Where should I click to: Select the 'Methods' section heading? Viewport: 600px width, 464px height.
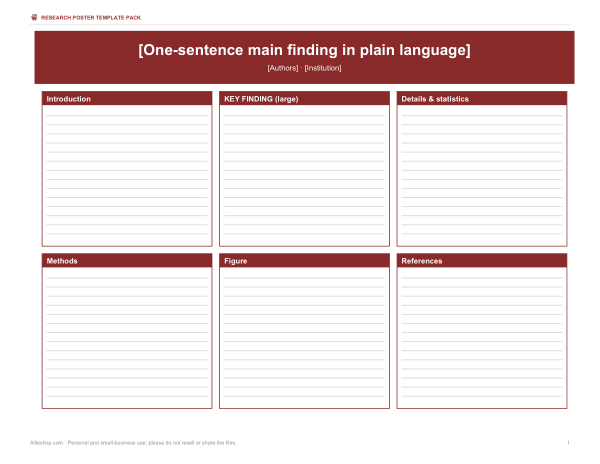(62, 261)
